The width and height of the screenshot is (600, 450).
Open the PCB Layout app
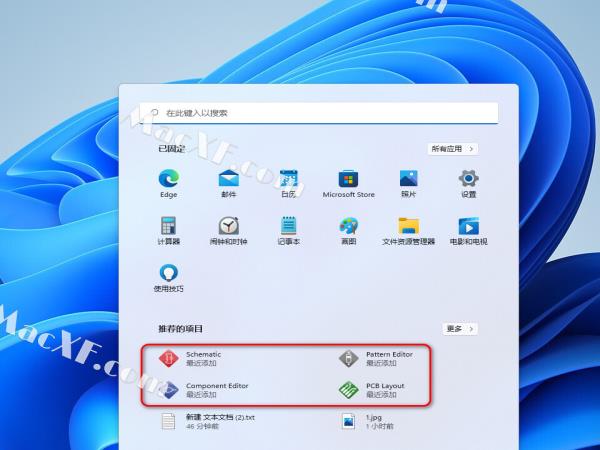372,390
